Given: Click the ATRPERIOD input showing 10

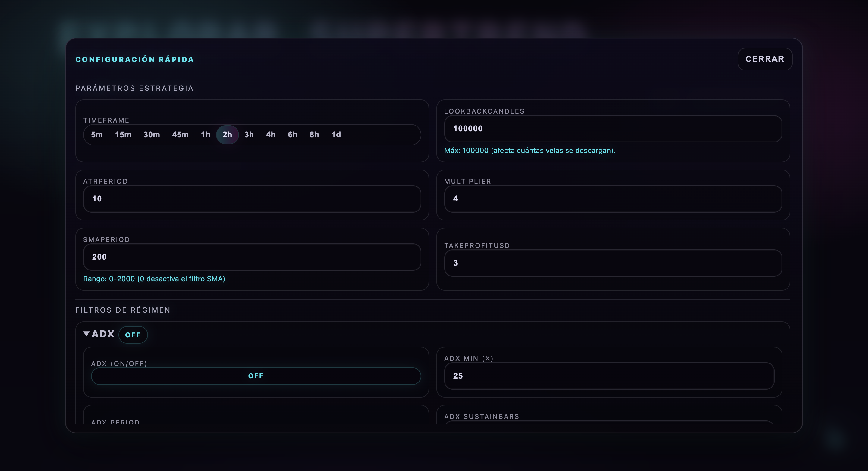Looking at the screenshot, I should point(252,199).
